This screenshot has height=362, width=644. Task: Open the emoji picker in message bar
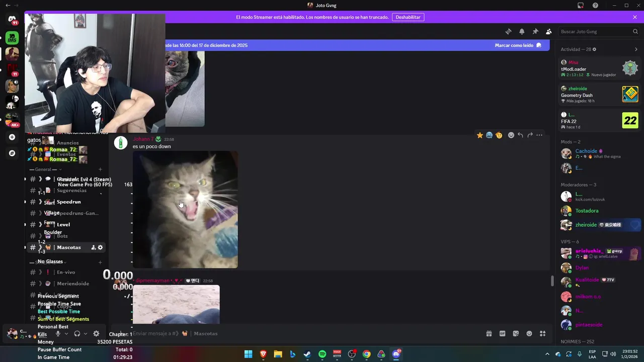[529, 333]
